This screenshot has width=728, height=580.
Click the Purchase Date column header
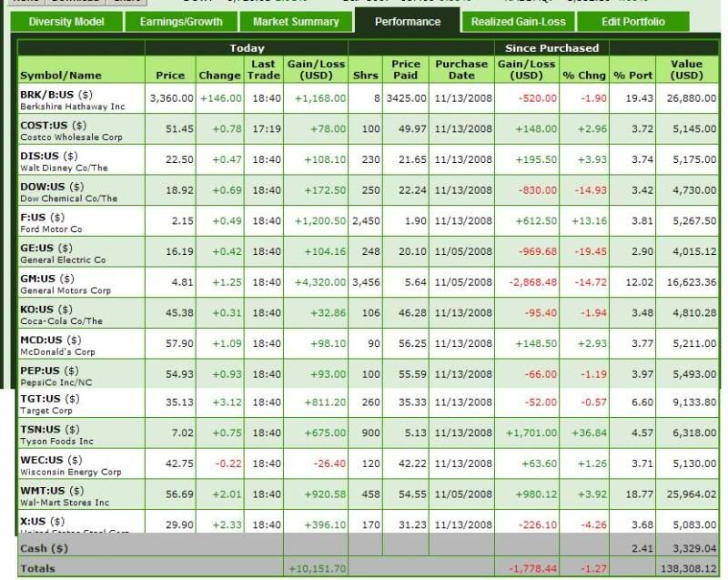[461, 69]
